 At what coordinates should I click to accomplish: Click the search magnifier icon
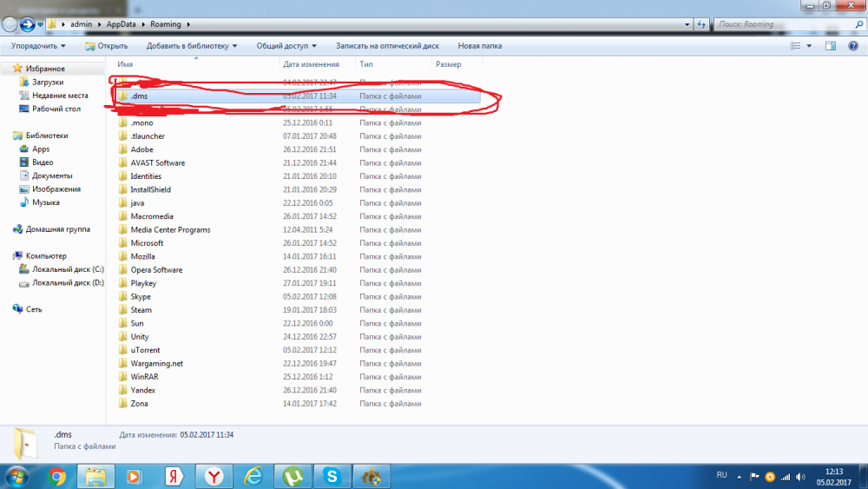click(x=859, y=24)
